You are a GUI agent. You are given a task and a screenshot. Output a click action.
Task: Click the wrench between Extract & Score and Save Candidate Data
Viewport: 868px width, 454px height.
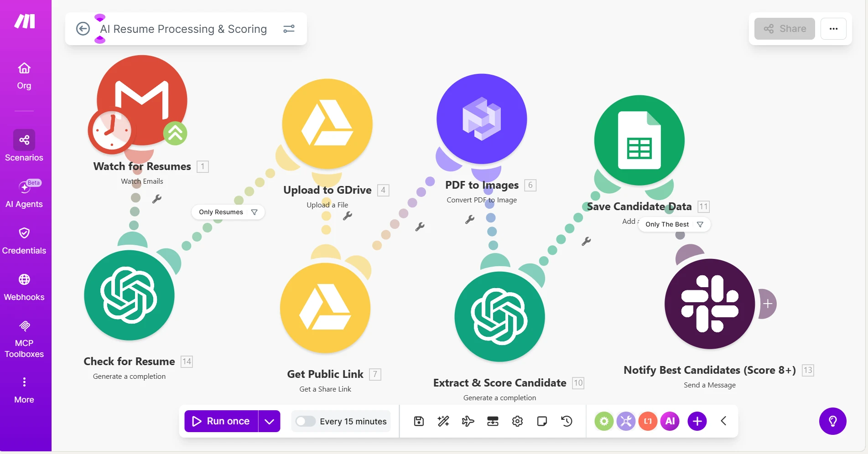click(586, 241)
